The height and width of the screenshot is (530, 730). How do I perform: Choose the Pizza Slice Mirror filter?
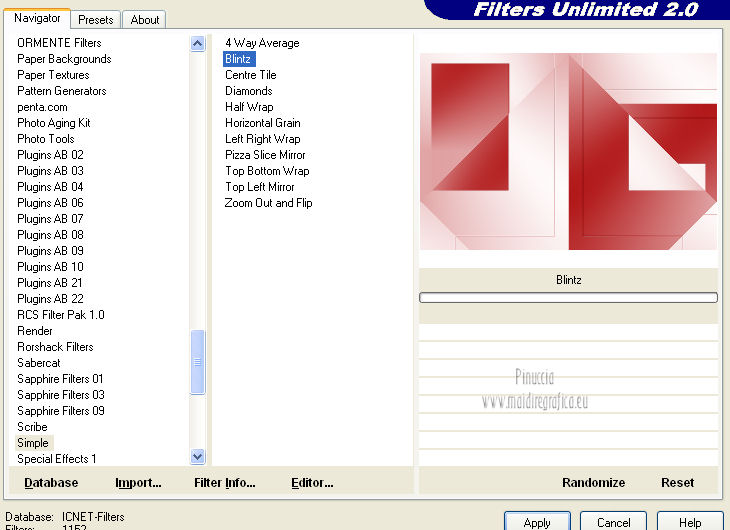tap(265, 155)
